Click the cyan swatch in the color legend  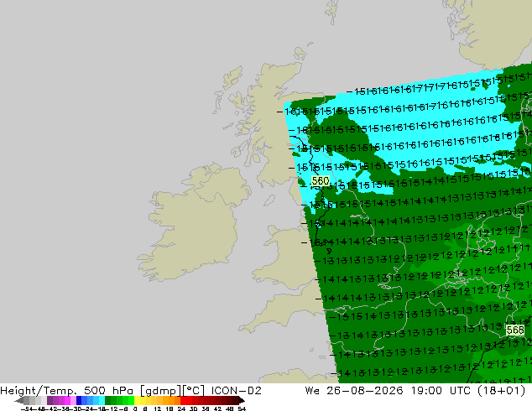click(102, 400)
